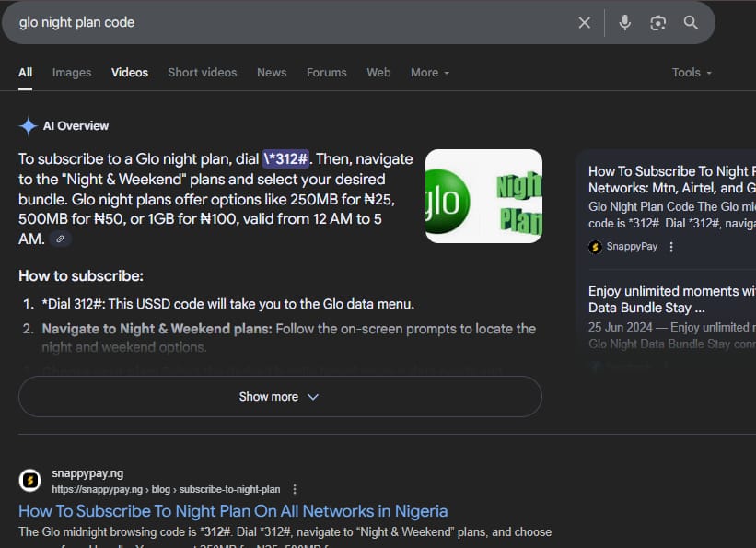The width and height of the screenshot is (756, 548).
Task: Click the Glo Night Plan thumbnail image
Action: (x=483, y=196)
